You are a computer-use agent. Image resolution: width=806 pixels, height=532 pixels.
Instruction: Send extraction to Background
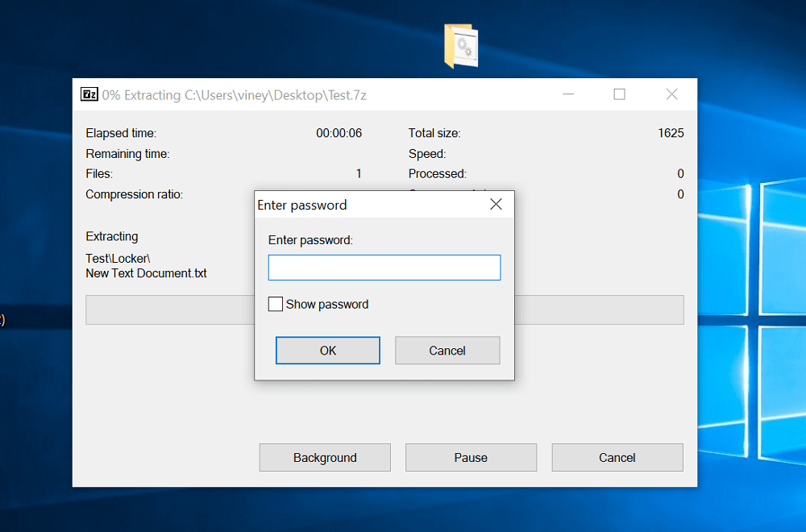[324, 457]
